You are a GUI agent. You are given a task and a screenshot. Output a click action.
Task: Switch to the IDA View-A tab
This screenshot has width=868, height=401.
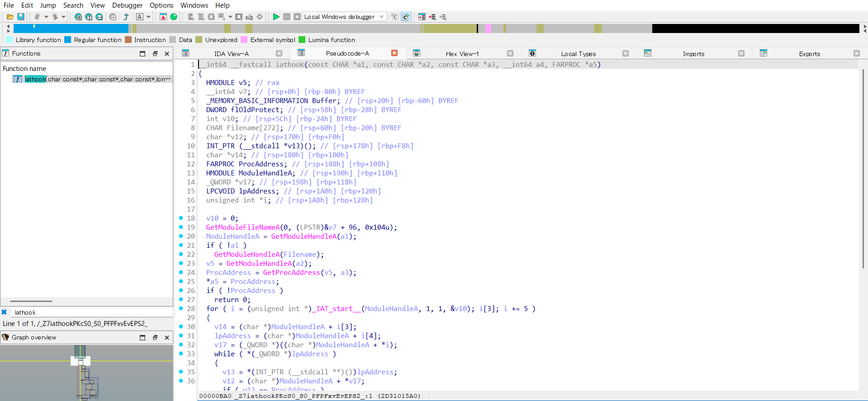pyautogui.click(x=231, y=53)
